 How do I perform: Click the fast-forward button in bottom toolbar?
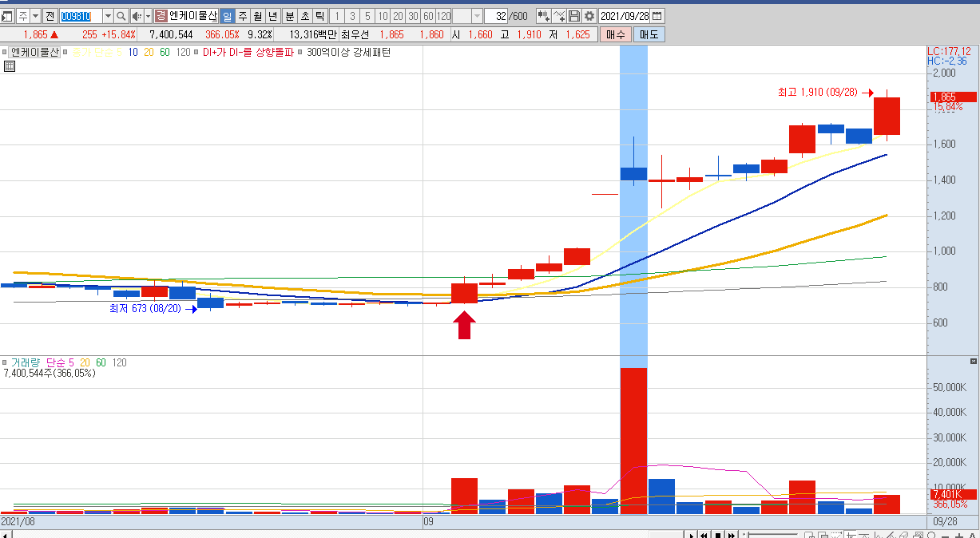(x=732, y=533)
